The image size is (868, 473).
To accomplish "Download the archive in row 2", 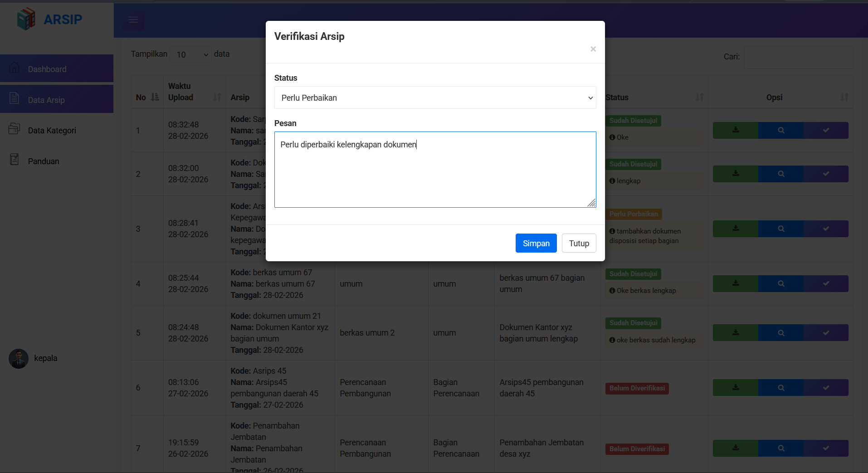I will [x=736, y=174].
